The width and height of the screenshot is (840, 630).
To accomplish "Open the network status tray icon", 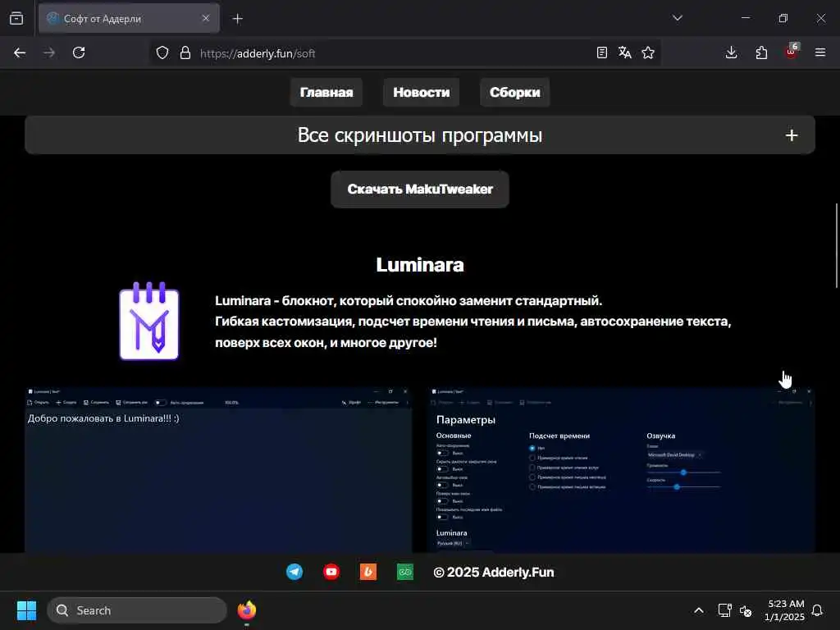I will tap(724, 610).
